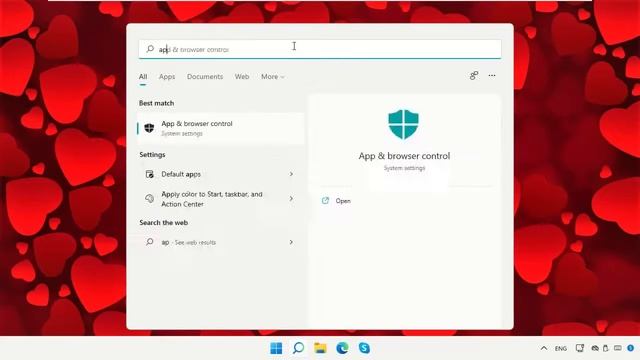Click large teal shield icon in preview pane

pyautogui.click(x=403, y=124)
